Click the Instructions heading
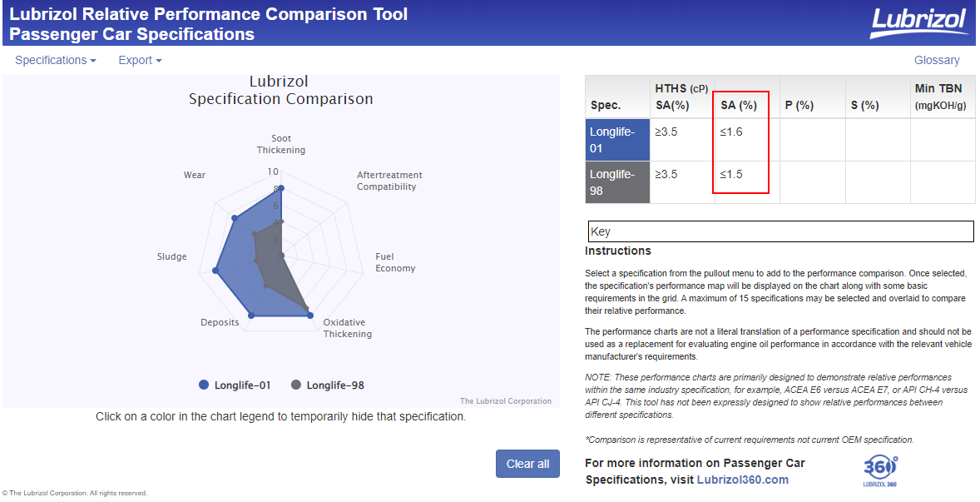The image size is (980, 502). (618, 251)
